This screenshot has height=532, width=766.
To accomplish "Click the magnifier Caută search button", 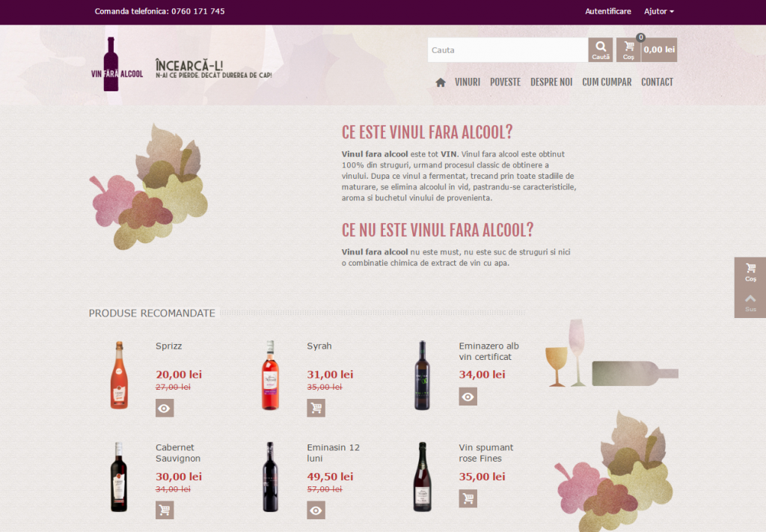I will point(601,50).
